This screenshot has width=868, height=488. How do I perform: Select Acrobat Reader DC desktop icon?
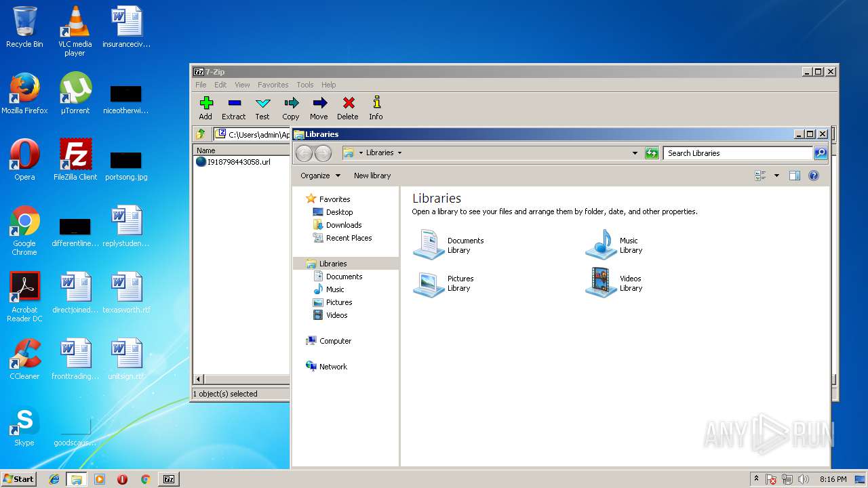click(24, 297)
